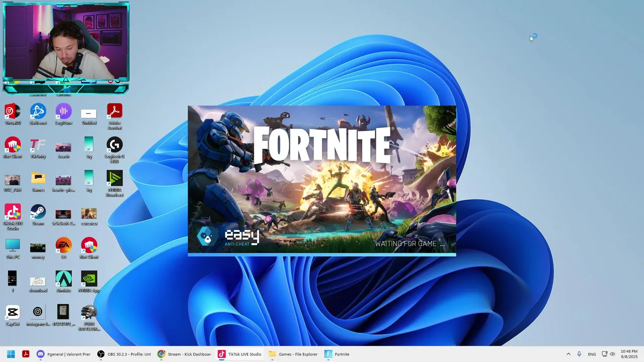Click the Fortnite Easy Anti-Cheat splash window

coord(322,180)
